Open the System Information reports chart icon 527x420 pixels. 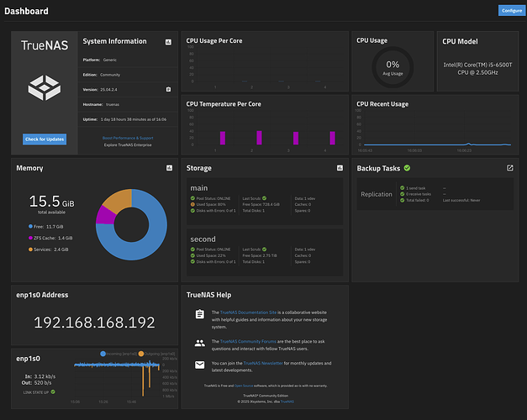(168, 40)
